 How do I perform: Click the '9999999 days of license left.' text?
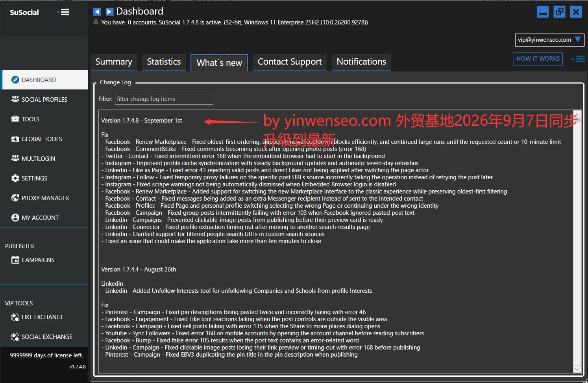pos(46,355)
